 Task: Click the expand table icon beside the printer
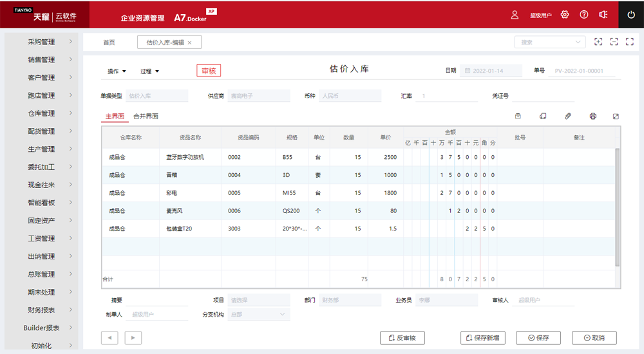tap(616, 116)
